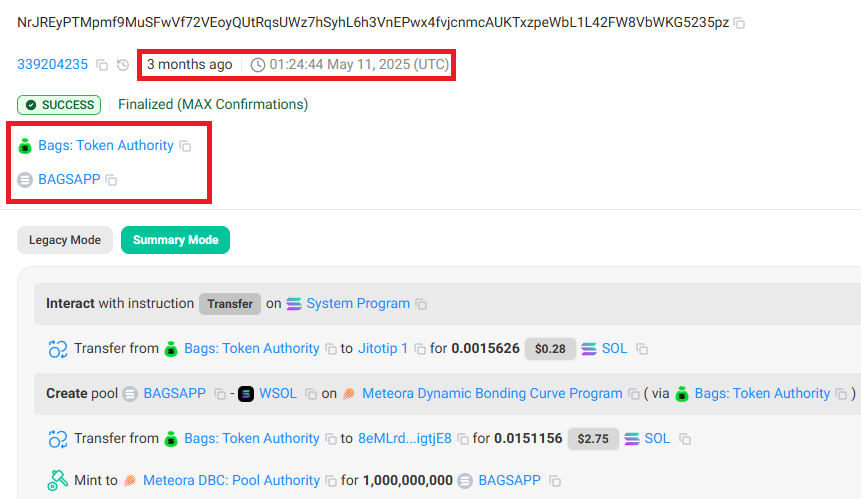861x499 pixels.
Task: Click the Transfer instruction badge
Action: [x=230, y=304]
